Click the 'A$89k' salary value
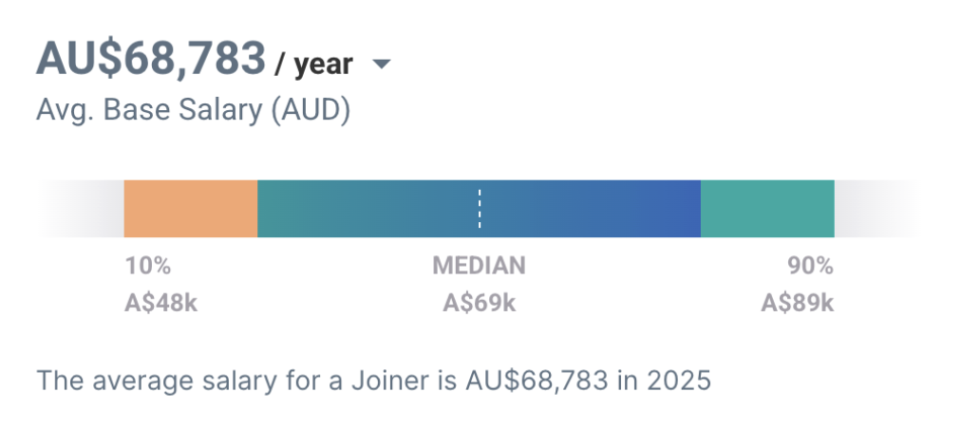 click(797, 304)
